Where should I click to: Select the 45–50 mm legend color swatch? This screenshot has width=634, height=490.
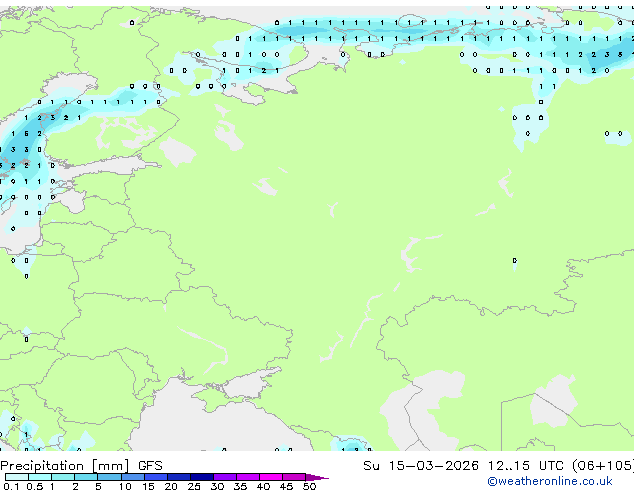294,477
